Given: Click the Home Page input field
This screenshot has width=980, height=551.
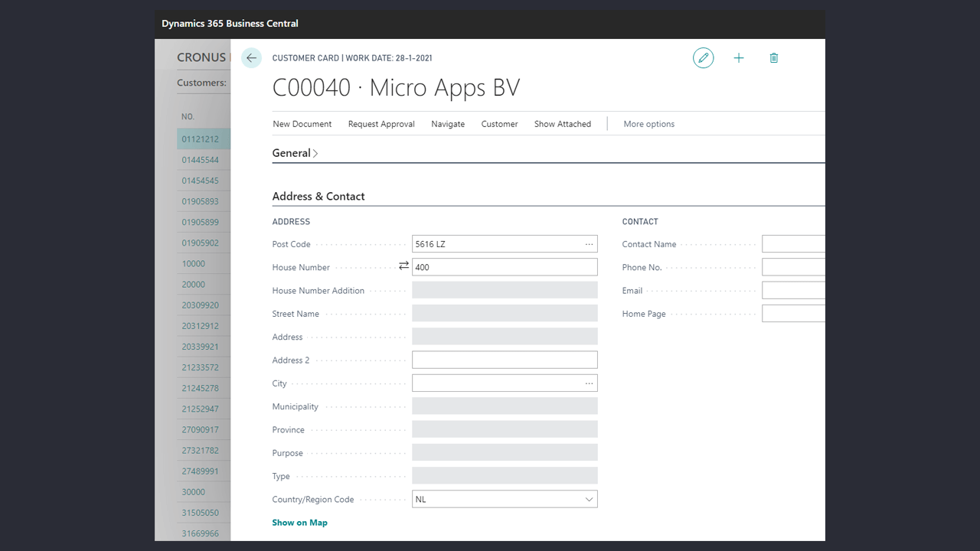Looking at the screenshot, I should 793,314.
